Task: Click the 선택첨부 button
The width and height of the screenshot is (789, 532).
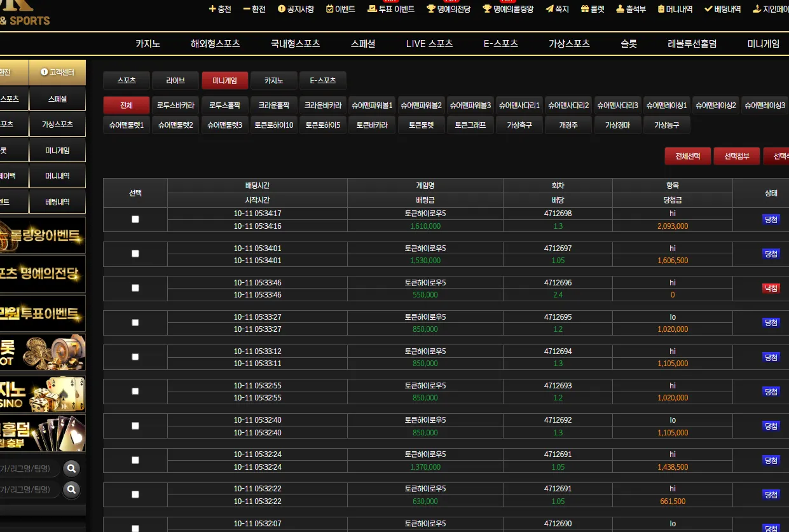Action: [737, 156]
